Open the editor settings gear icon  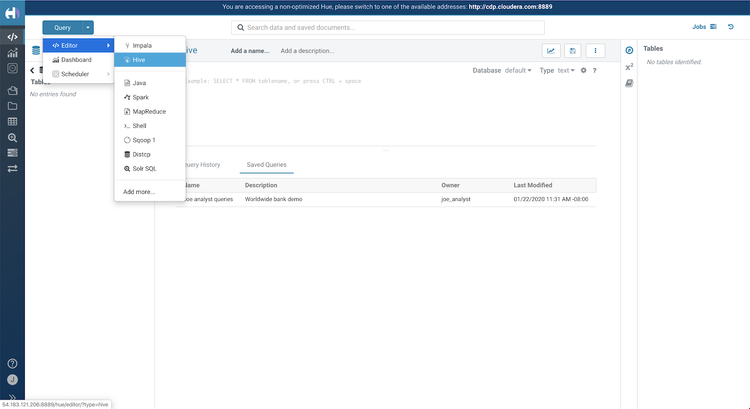click(584, 70)
